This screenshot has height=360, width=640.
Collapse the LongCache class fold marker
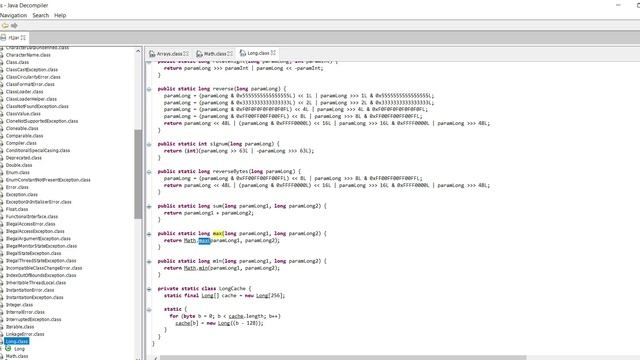click(149, 289)
